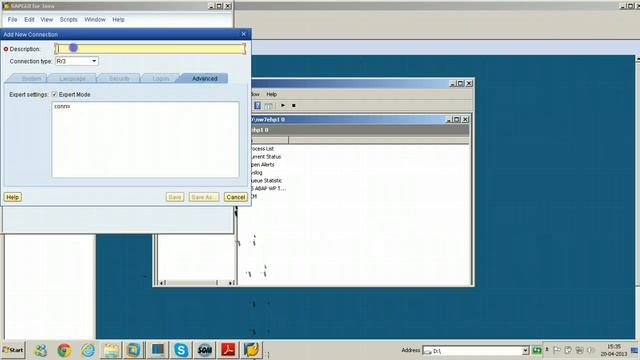Open the File menu in SAPGUI
Screen dimensions: 640x360
click(x=12, y=20)
